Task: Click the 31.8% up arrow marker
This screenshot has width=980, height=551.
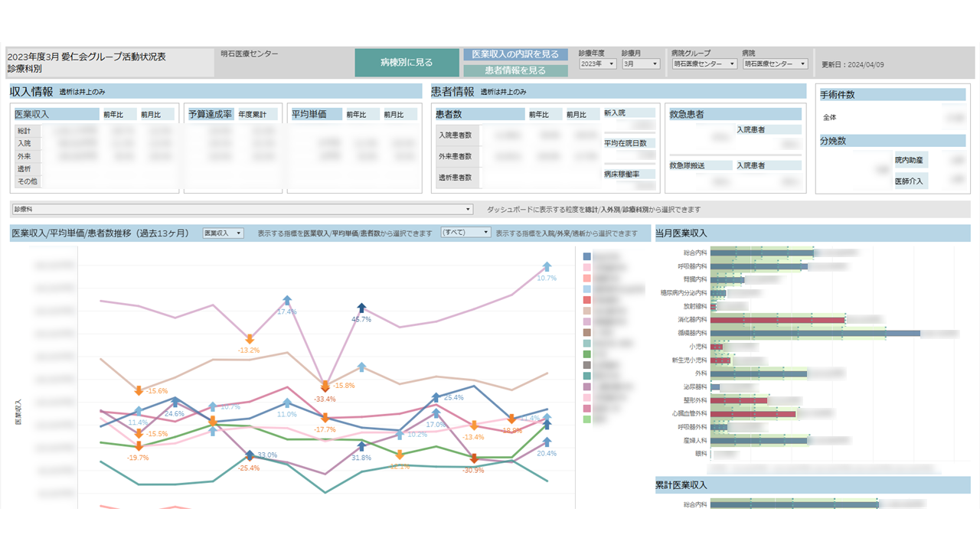Action: (x=361, y=446)
